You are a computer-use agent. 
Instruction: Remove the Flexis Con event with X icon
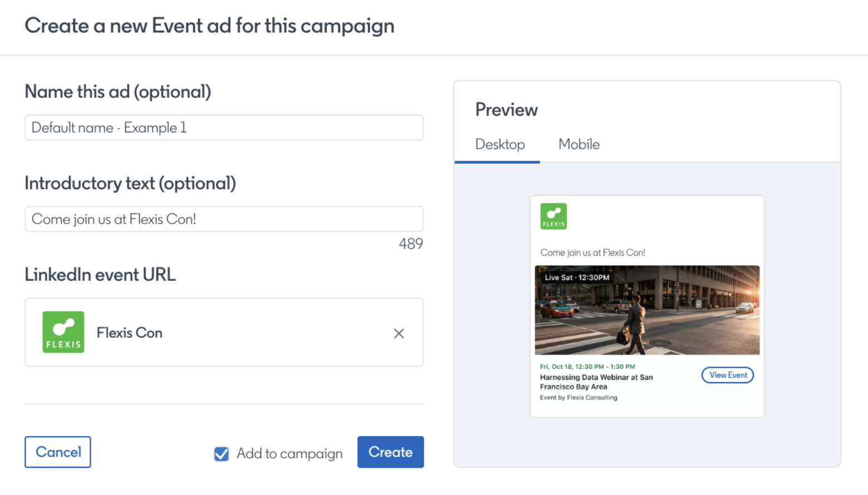(398, 333)
